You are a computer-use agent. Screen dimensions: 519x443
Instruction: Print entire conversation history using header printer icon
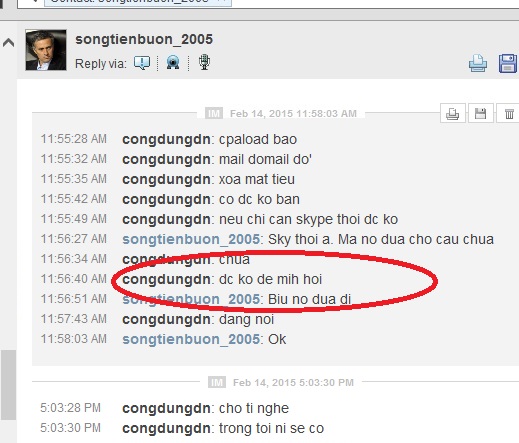[x=478, y=63]
